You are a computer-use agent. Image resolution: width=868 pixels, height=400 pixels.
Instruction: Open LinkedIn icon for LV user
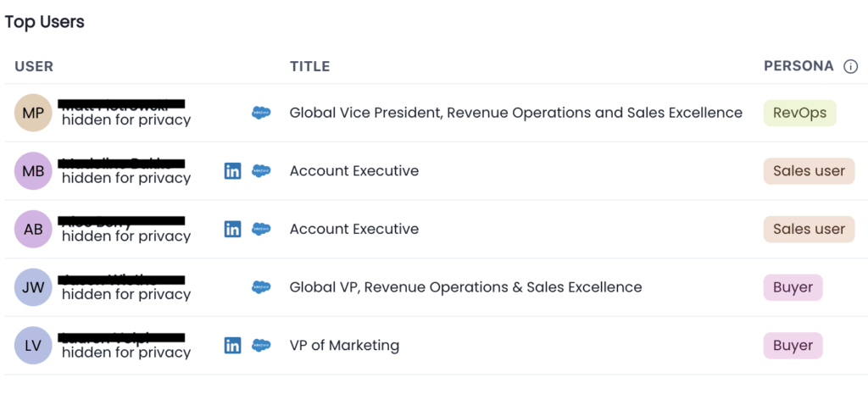[232, 345]
